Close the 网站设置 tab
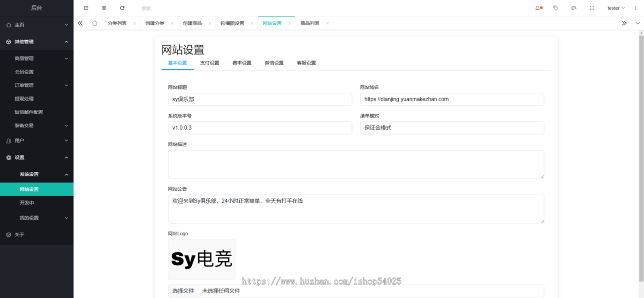The width and height of the screenshot is (644, 298). pos(290,24)
